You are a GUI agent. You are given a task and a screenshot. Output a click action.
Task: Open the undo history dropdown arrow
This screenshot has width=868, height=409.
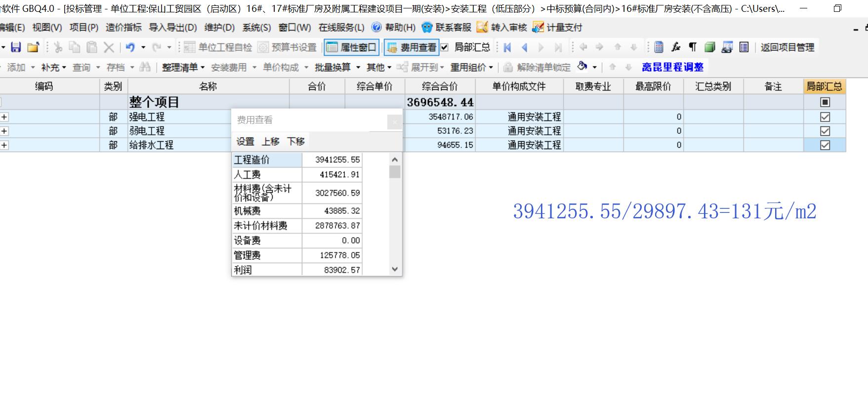(x=143, y=47)
